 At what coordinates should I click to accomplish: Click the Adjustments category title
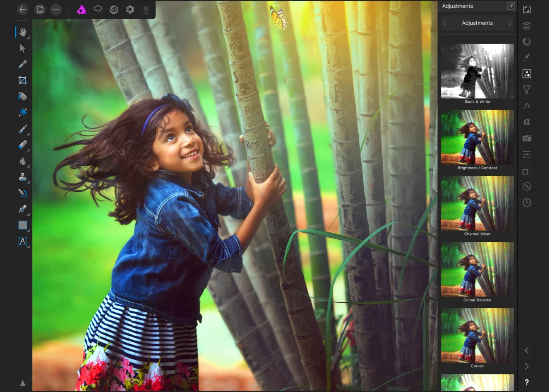(477, 23)
